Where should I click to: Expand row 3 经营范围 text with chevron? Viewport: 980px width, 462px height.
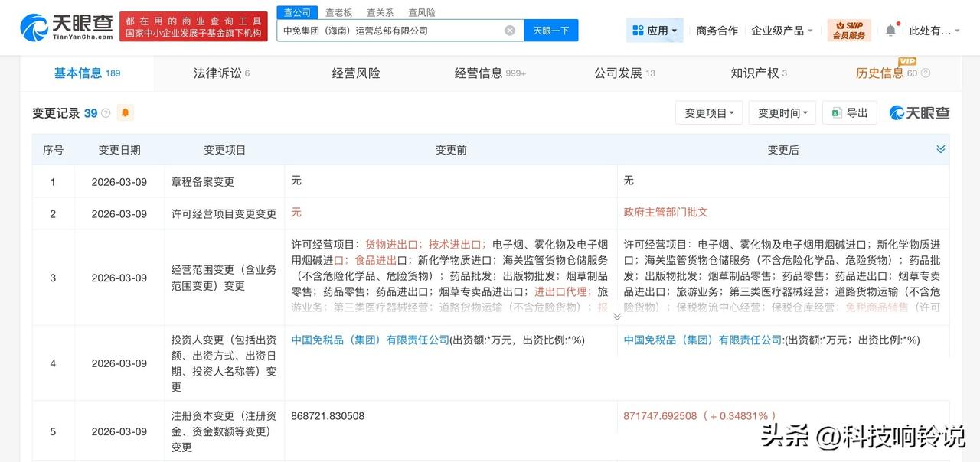point(617,316)
